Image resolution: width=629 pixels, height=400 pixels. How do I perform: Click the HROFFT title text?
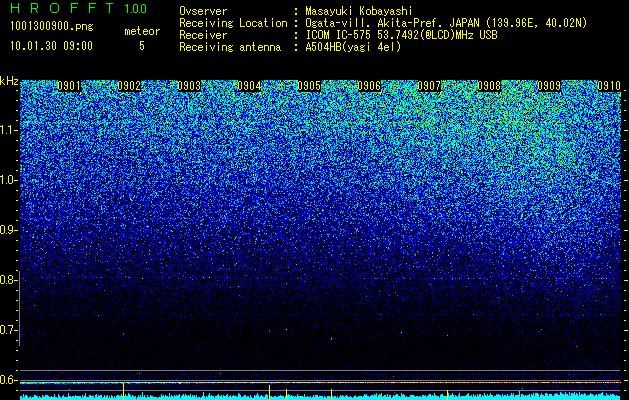[63, 8]
